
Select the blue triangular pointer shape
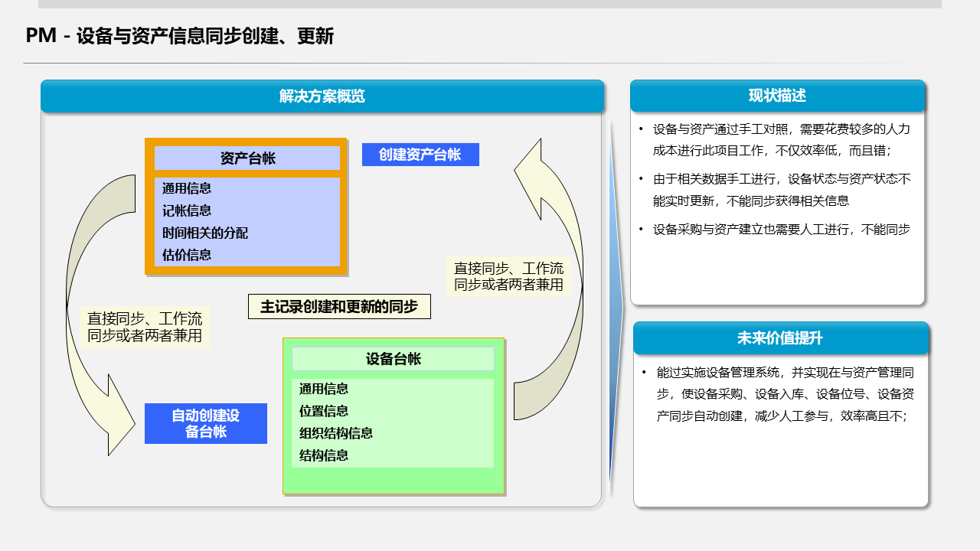[616, 306]
